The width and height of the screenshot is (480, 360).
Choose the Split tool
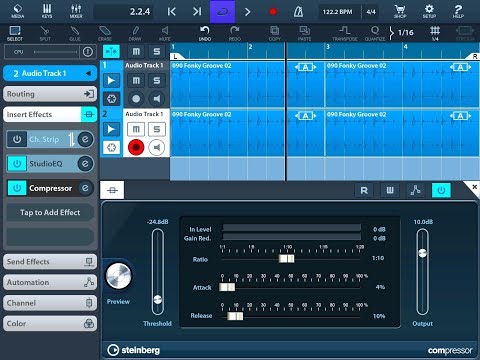click(x=45, y=33)
